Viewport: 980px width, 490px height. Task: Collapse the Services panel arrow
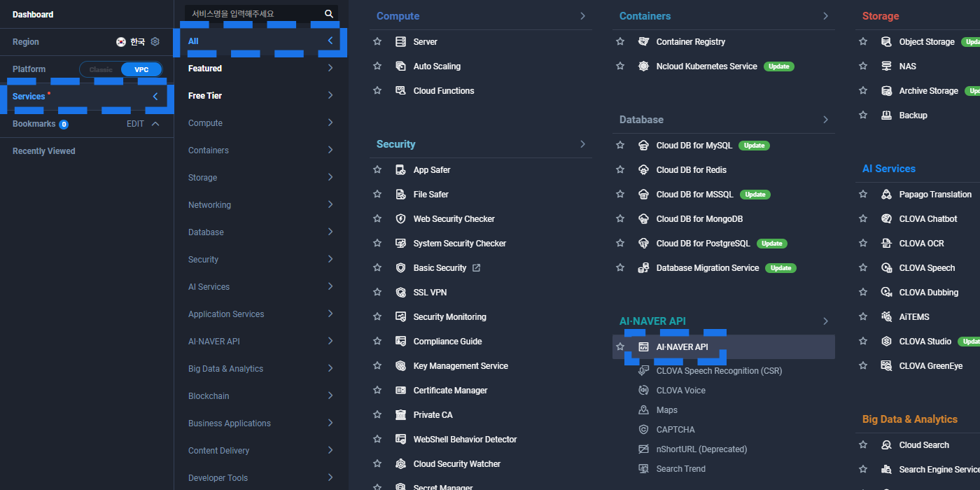155,97
